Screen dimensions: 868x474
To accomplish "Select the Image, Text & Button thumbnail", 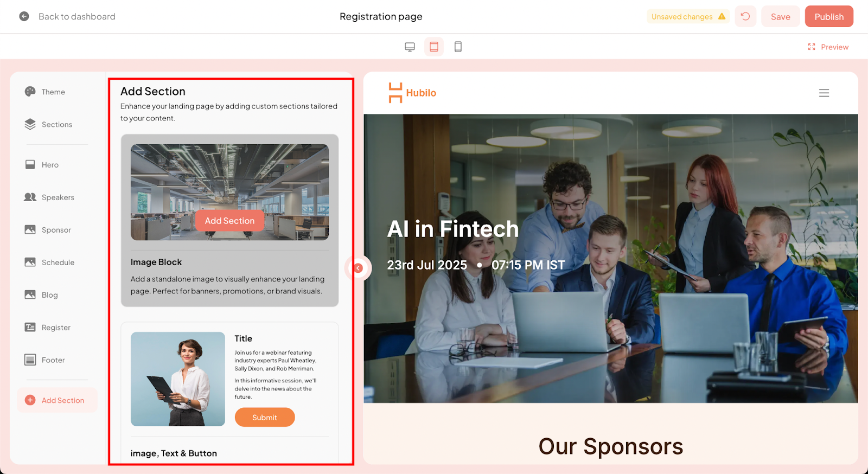I will (x=178, y=379).
